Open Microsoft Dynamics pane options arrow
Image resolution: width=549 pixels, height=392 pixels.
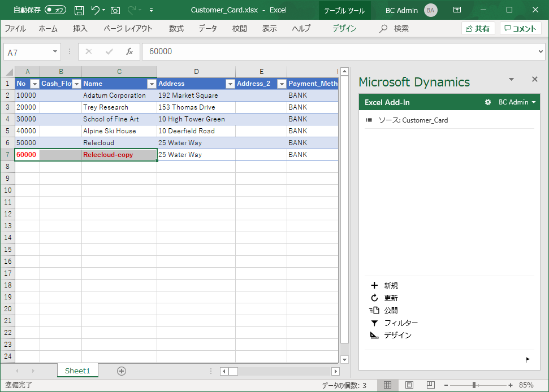pyautogui.click(x=512, y=80)
